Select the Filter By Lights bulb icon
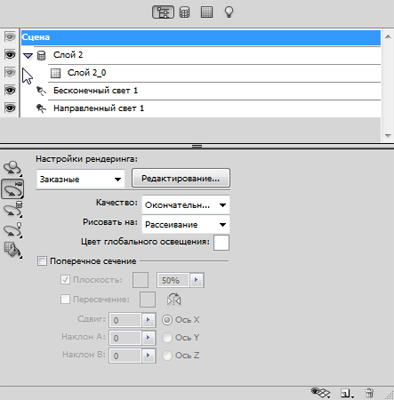Viewport: 394px width, 400px height. 229,12
